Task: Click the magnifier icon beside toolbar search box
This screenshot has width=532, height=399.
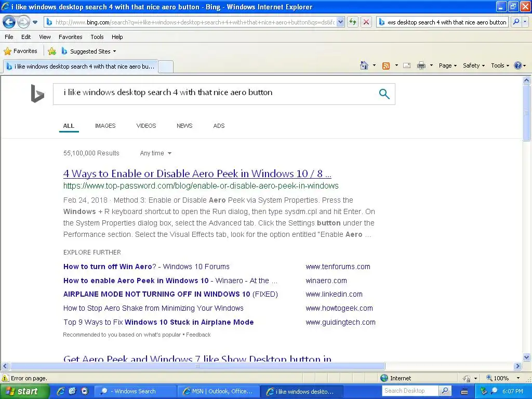Action: pyautogui.click(x=516, y=22)
